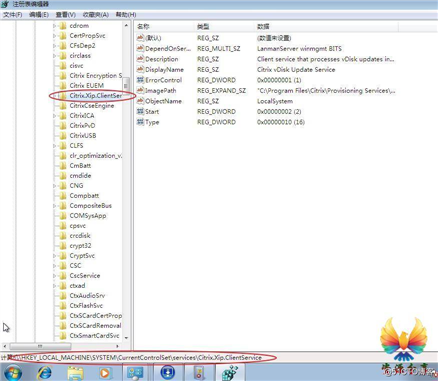Select the DependOnSer... value icon

click(140, 49)
